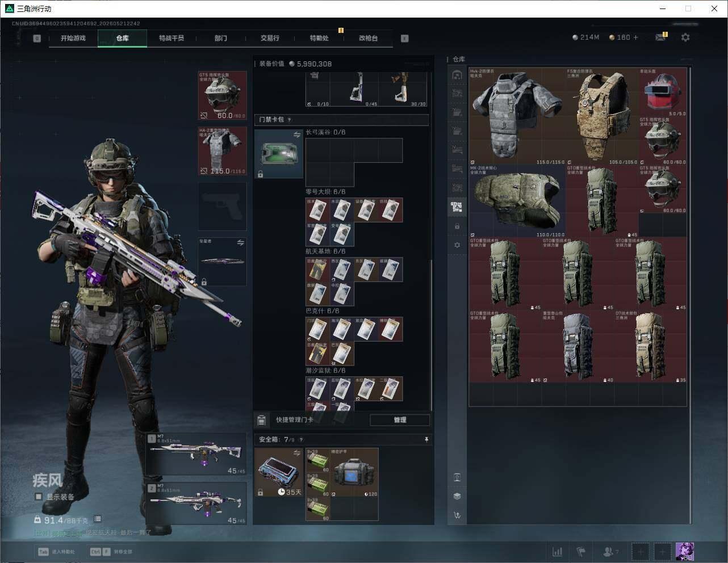Select the main stash tab icon at top
Image resolution: width=728 pixels, height=563 pixels.
(x=457, y=75)
